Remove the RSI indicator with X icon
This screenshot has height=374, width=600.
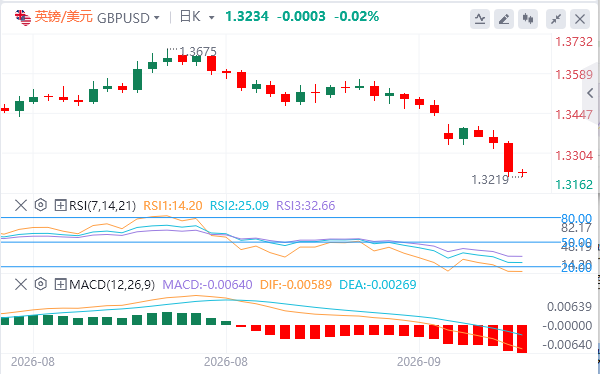21,206
